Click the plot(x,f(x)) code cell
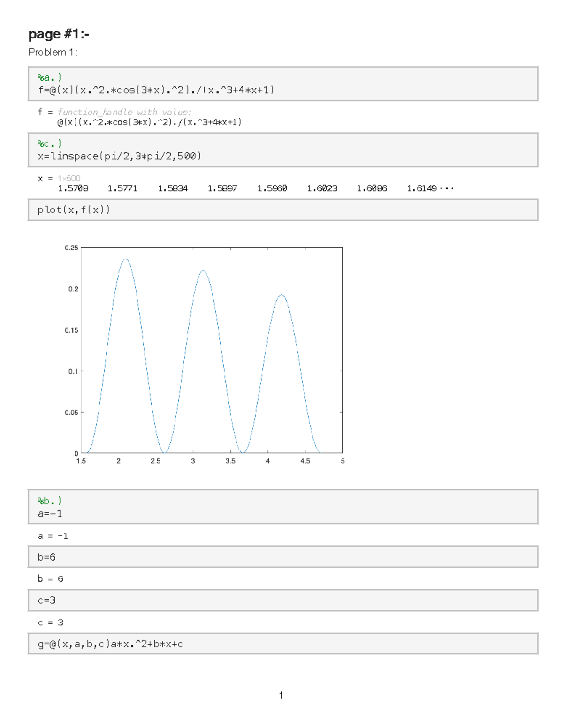The image size is (563, 728). click(x=283, y=210)
